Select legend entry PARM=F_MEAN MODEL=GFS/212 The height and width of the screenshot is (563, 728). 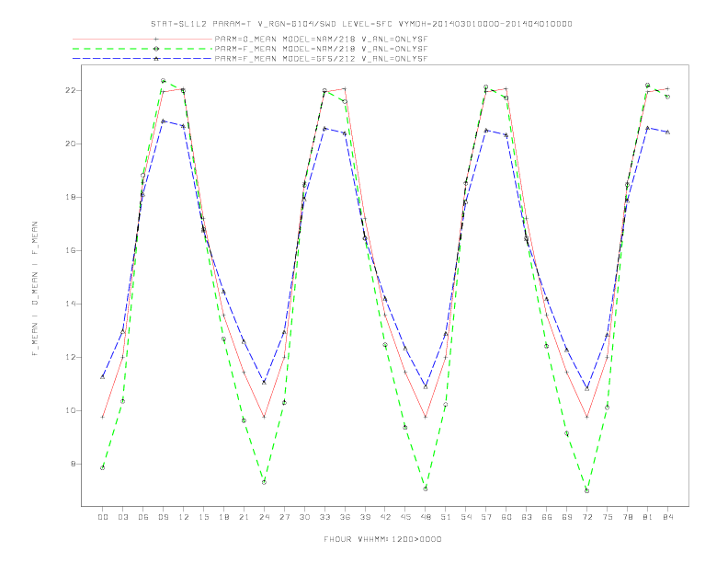pyautogui.click(x=321, y=59)
